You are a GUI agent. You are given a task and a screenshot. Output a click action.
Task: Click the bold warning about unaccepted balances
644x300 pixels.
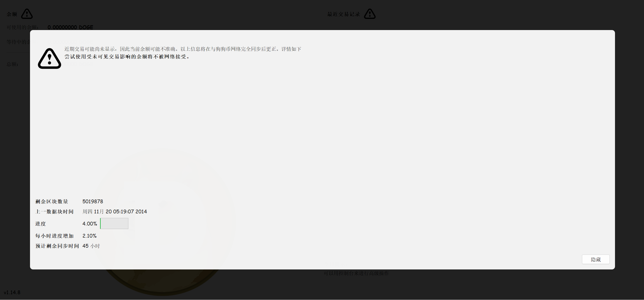click(127, 57)
